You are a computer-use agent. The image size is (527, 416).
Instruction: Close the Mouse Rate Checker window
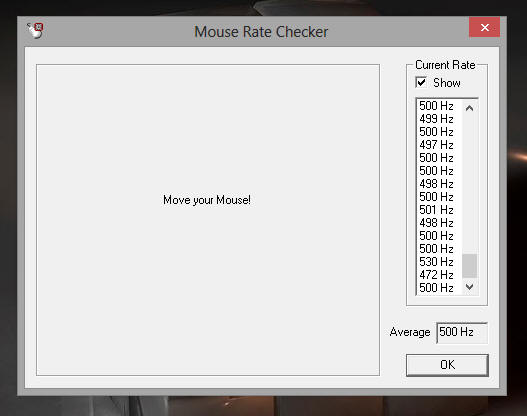[x=484, y=27]
